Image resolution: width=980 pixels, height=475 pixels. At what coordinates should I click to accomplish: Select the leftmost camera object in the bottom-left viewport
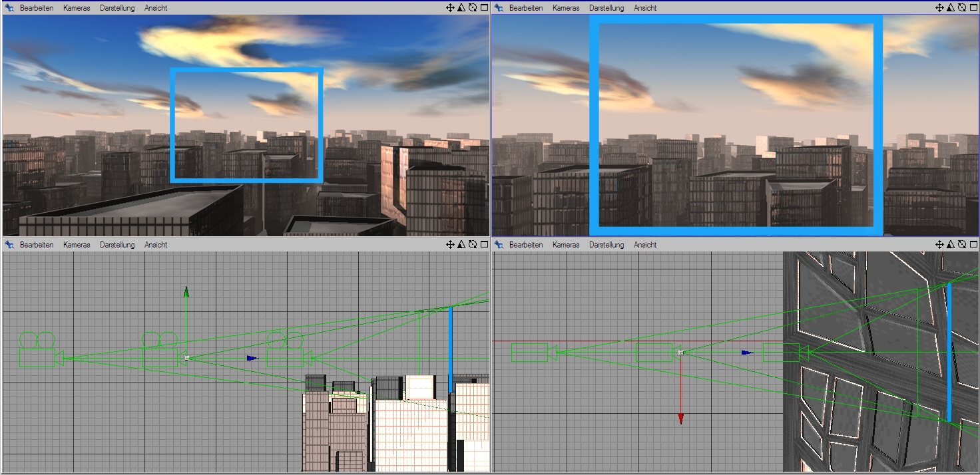pyautogui.click(x=39, y=353)
